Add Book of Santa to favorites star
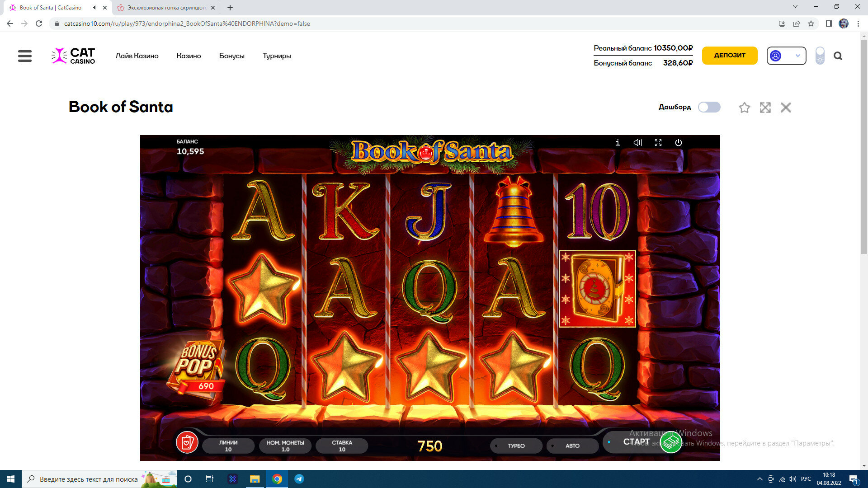868x488 pixels. point(744,108)
